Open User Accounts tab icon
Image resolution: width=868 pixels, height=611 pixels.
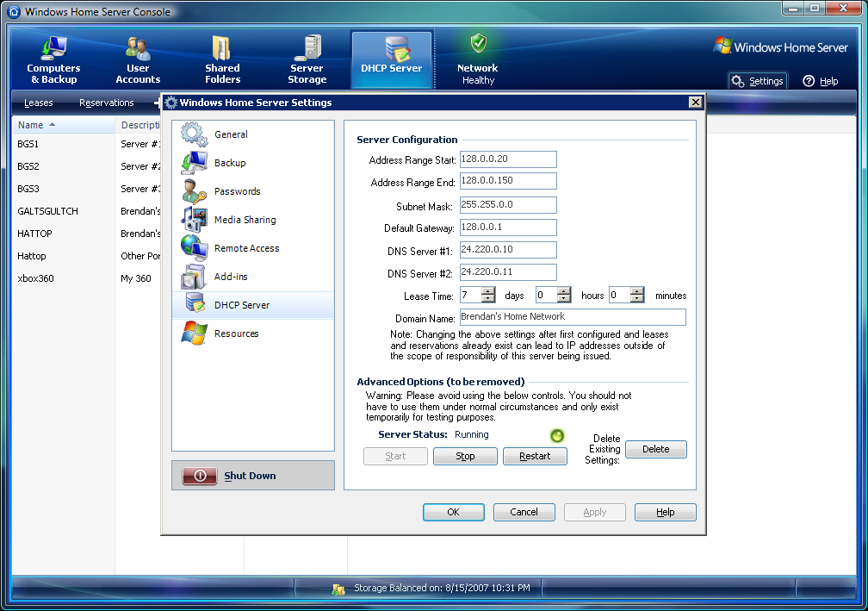click(138, 48)
